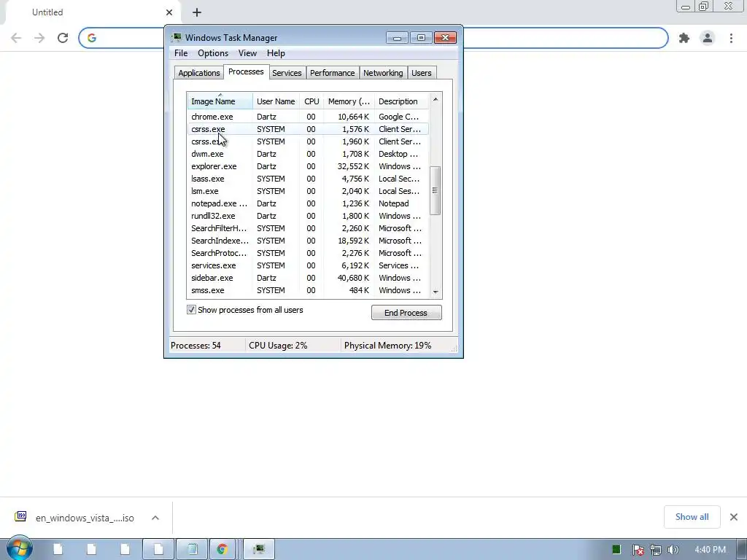Select the notepad.exe process row
Image resolution: width=747 pixels, height=560 pixels.
pos(308,203)
